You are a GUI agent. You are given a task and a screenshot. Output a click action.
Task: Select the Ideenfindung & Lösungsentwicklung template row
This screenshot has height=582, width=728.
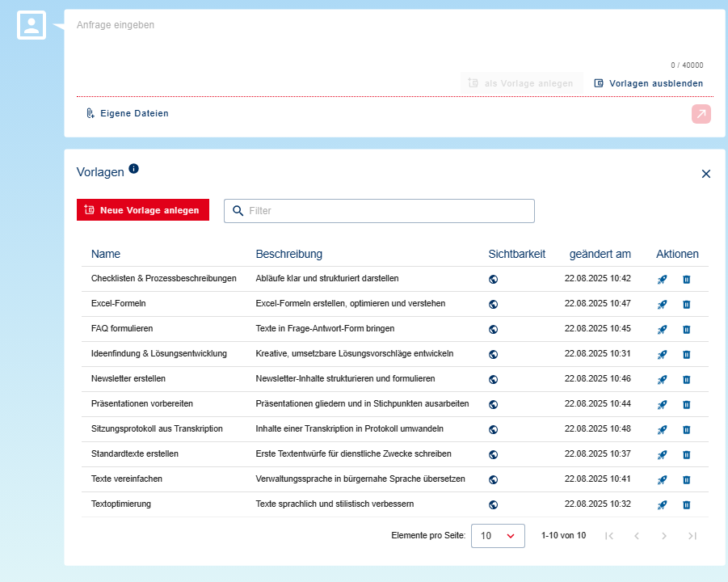click(x=159, y=354)
